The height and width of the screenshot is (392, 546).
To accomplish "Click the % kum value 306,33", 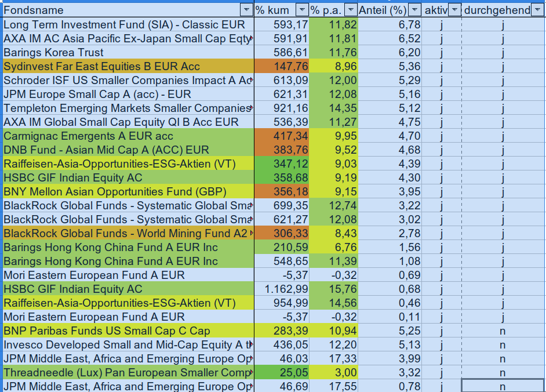I will (282, 234).
